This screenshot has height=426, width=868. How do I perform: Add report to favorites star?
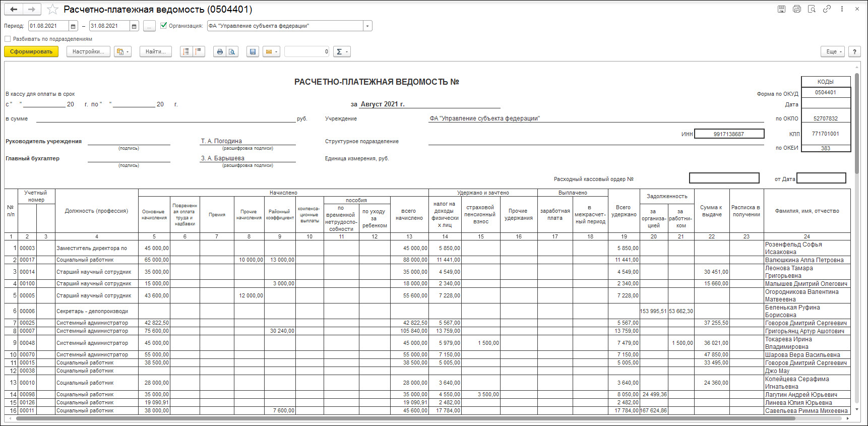tap(52, 9)
